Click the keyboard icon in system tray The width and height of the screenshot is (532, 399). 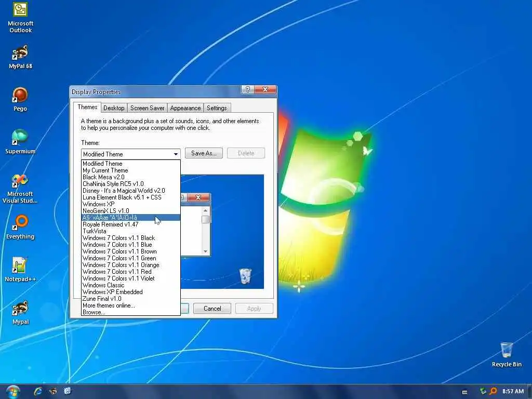(x=465, y=392)
